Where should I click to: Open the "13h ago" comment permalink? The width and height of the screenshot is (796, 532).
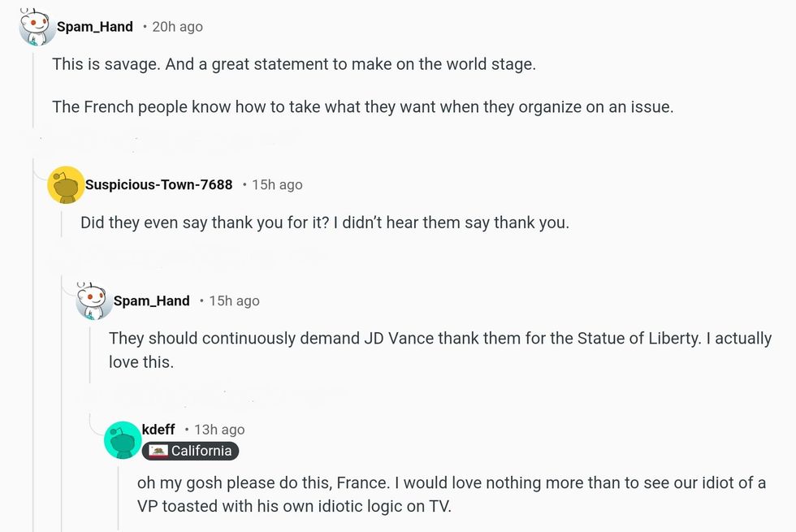[219, 430]
